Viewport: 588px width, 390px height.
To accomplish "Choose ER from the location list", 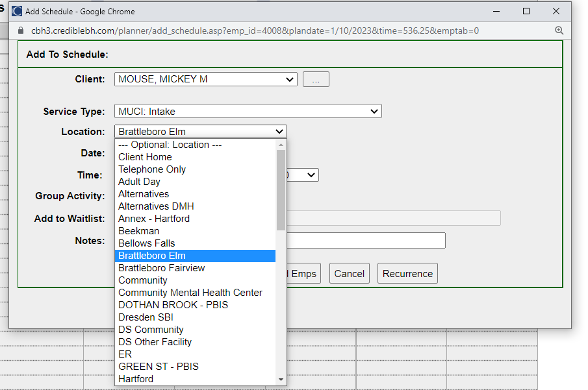I will click(125, 354).
